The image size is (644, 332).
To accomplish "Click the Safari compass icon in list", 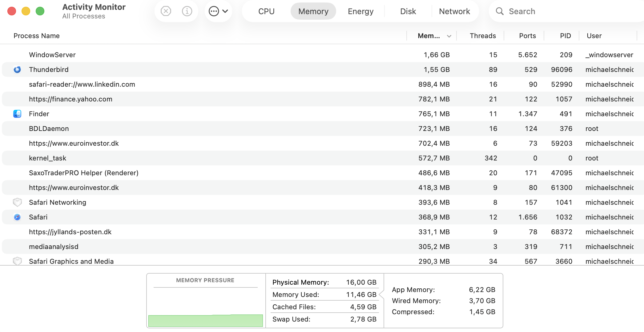I will click(17, 217).
